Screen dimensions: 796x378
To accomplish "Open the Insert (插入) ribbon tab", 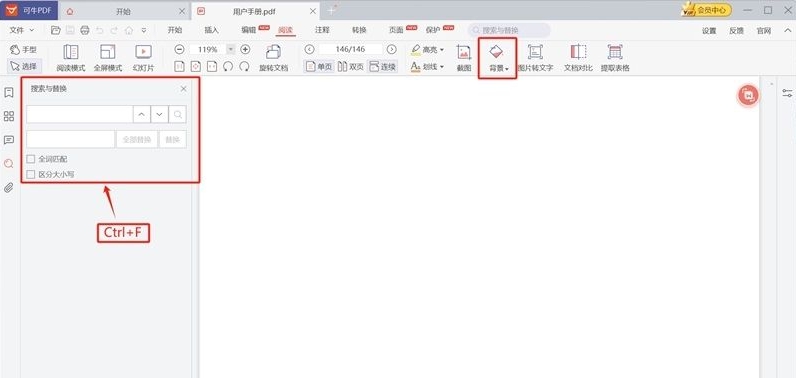I will coord(211,30).
